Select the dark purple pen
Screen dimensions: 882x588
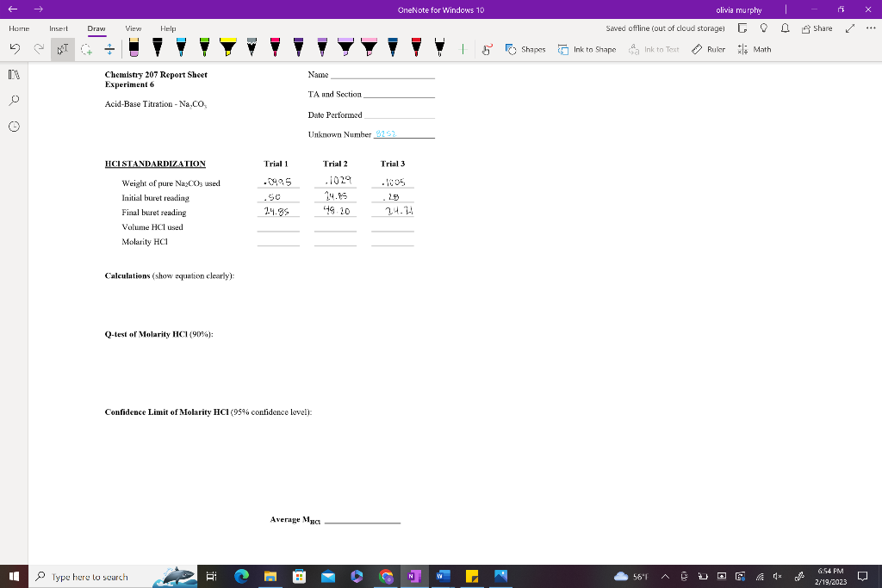299,47
